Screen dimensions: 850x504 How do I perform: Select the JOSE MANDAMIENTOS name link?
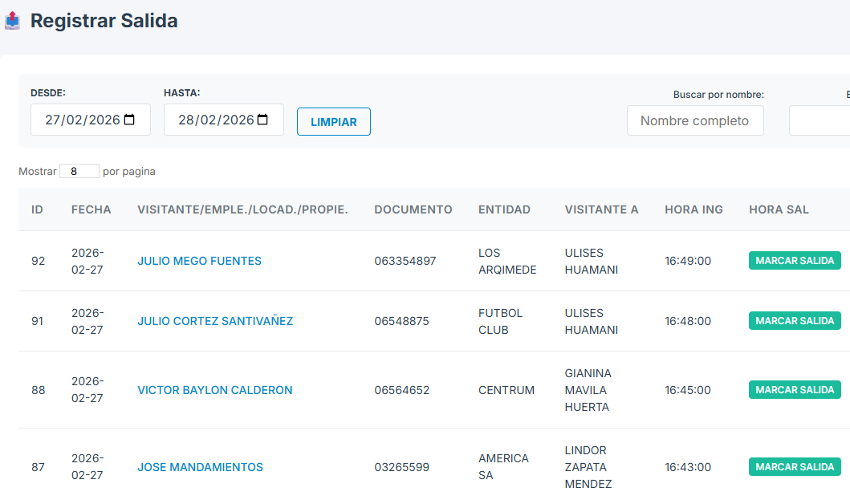pos(200,467)
